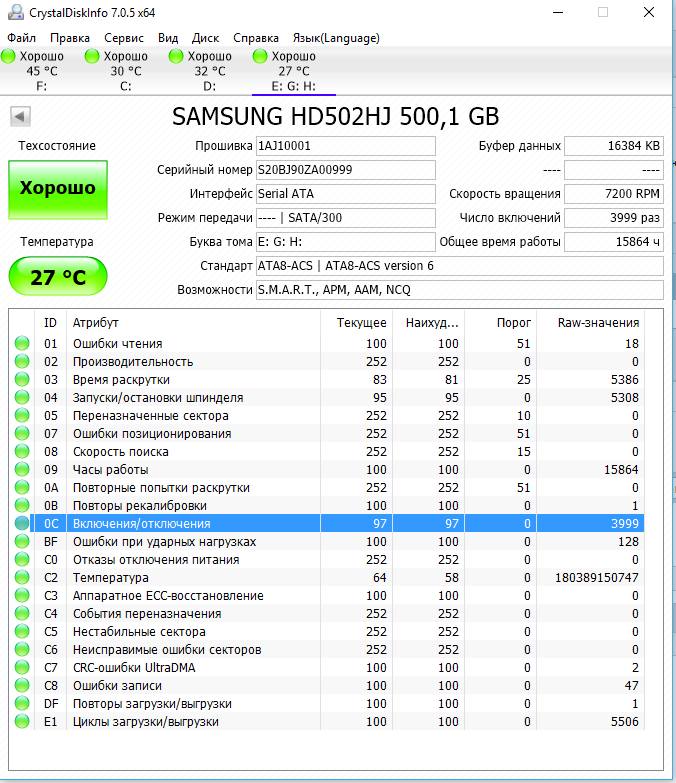Click status icon for Ошибки чтения row
676x783 pixels.
tap(22, 343)
